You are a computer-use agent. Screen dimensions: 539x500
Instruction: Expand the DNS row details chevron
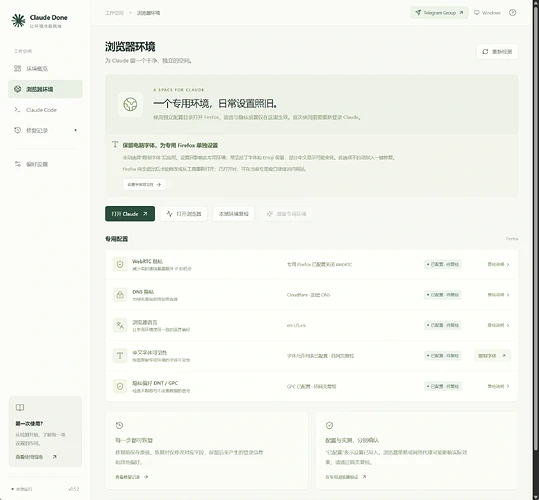click(498, 295)
